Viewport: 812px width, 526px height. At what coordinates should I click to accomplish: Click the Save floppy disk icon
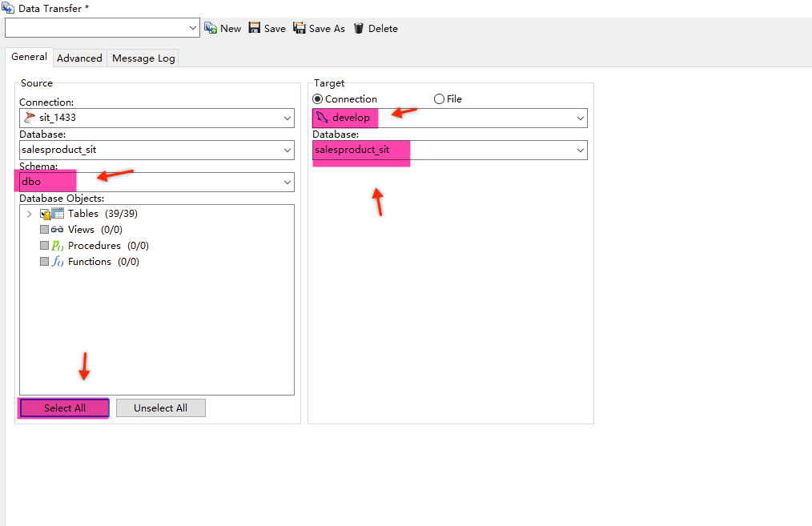click(x=255, y=28)
